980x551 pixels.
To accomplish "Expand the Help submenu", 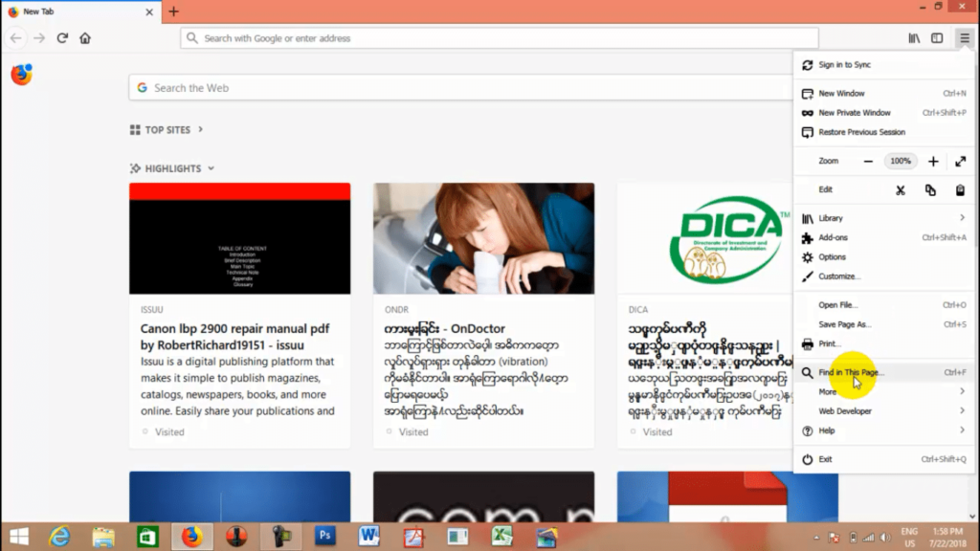I will (883, 430).
